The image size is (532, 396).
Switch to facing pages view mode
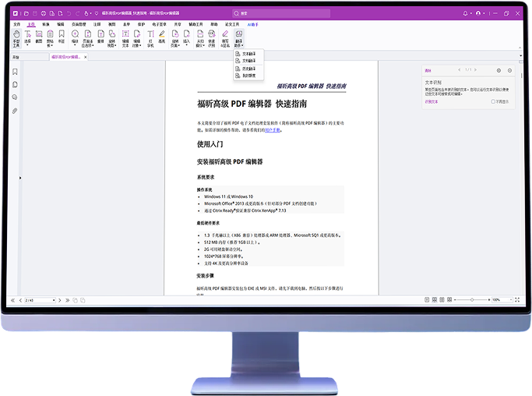point(442,300)
